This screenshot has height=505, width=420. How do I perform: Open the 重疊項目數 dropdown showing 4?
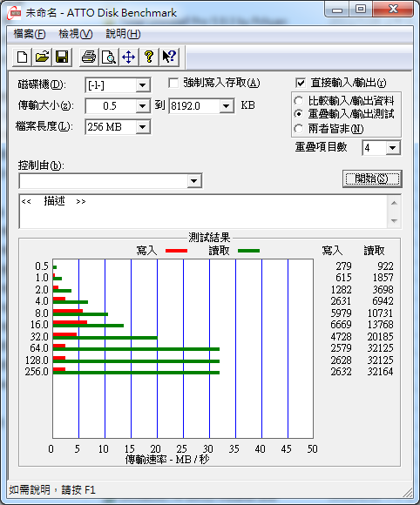point(392,148)
